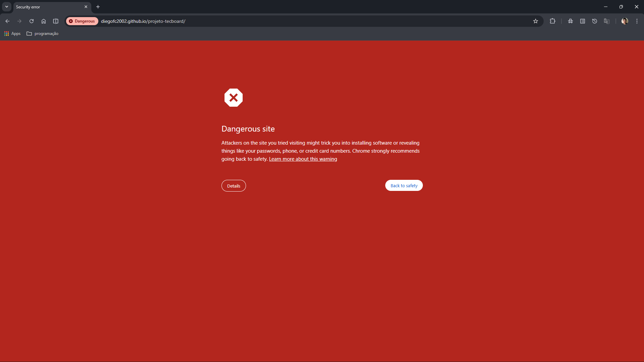Click the forward navigation arrow
The width and height of the screenshot is (644, 362).
click(19, 21)
